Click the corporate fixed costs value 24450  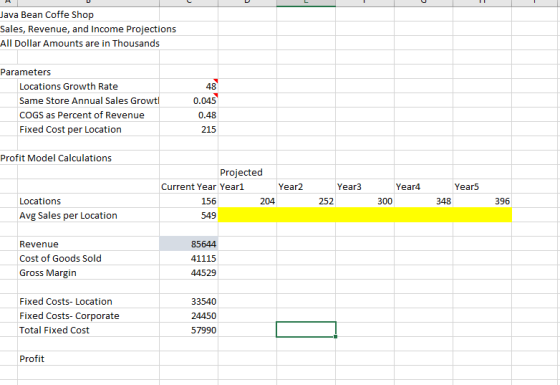click(x=189, y=316)
